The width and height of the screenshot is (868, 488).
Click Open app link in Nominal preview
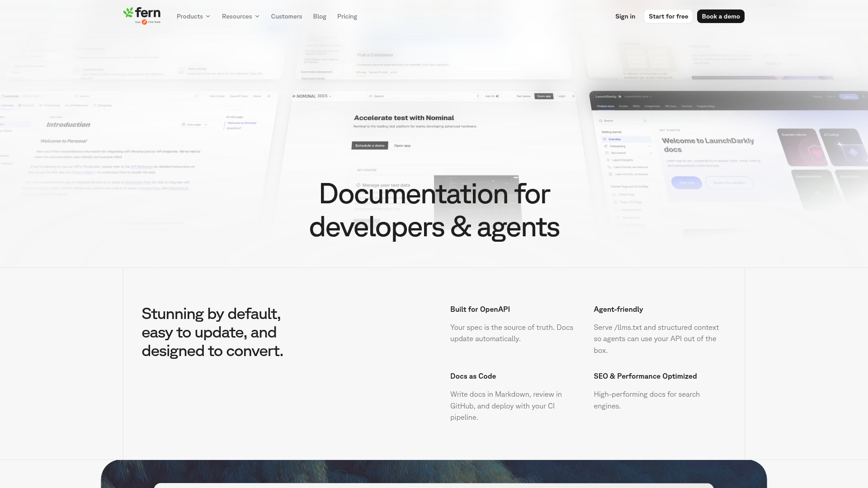[402, 145]
